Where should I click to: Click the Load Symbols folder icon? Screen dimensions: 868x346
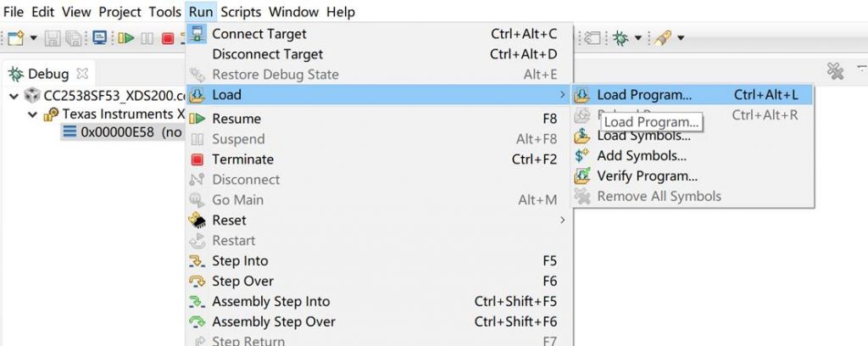pyautogui.click(x=582, y=136)
